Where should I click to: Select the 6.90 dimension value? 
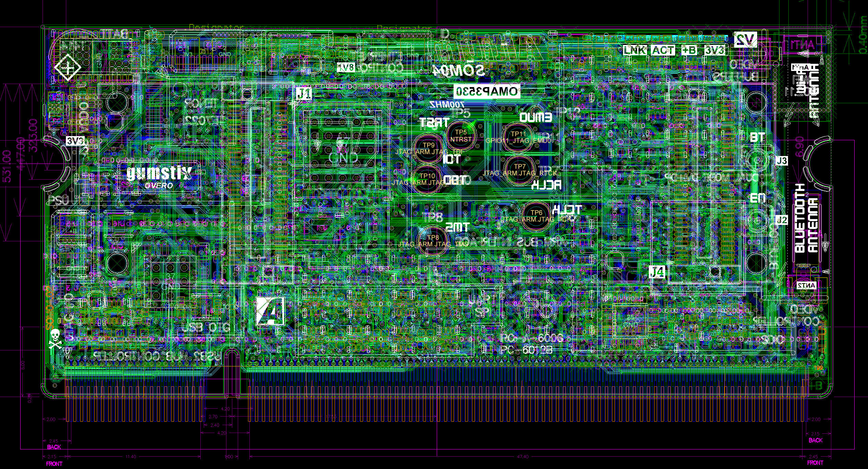click(800, 147)
